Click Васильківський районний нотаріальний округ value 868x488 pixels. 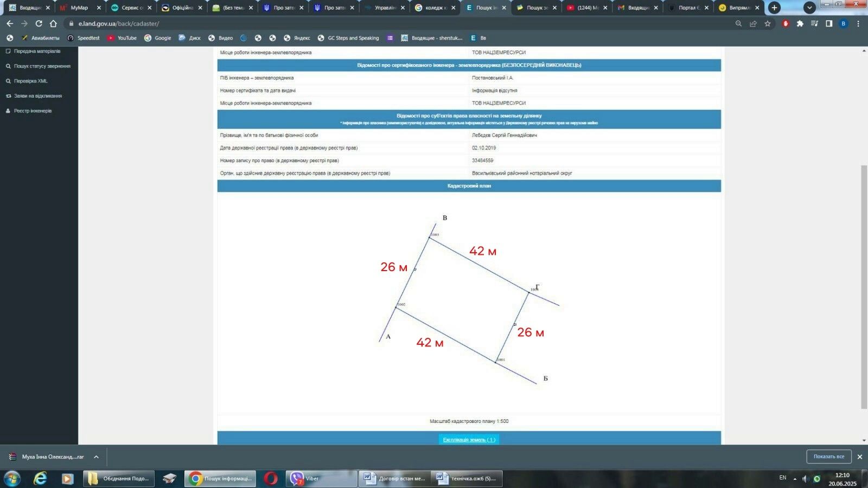pyautogui.click(x=522, y=173)
